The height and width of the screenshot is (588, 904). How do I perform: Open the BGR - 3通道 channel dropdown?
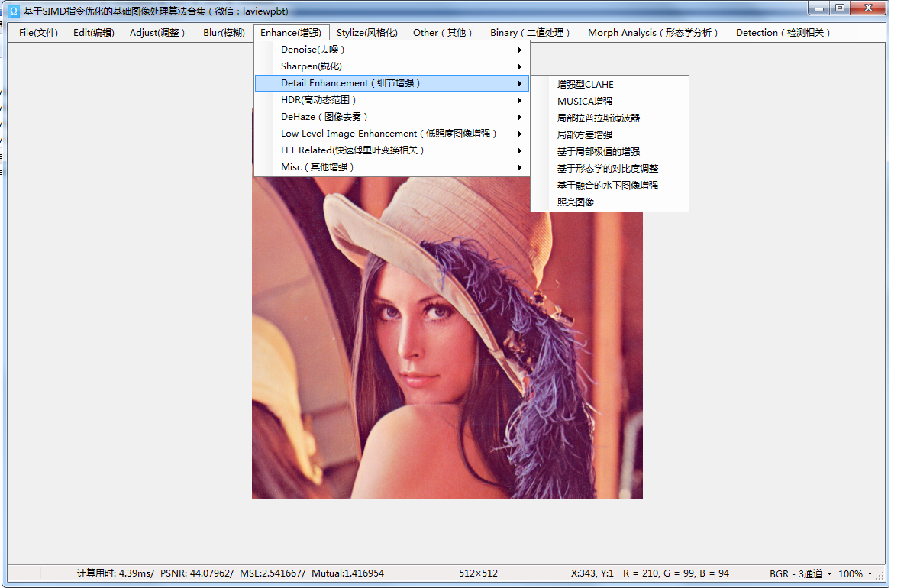(x=800, y=573)
